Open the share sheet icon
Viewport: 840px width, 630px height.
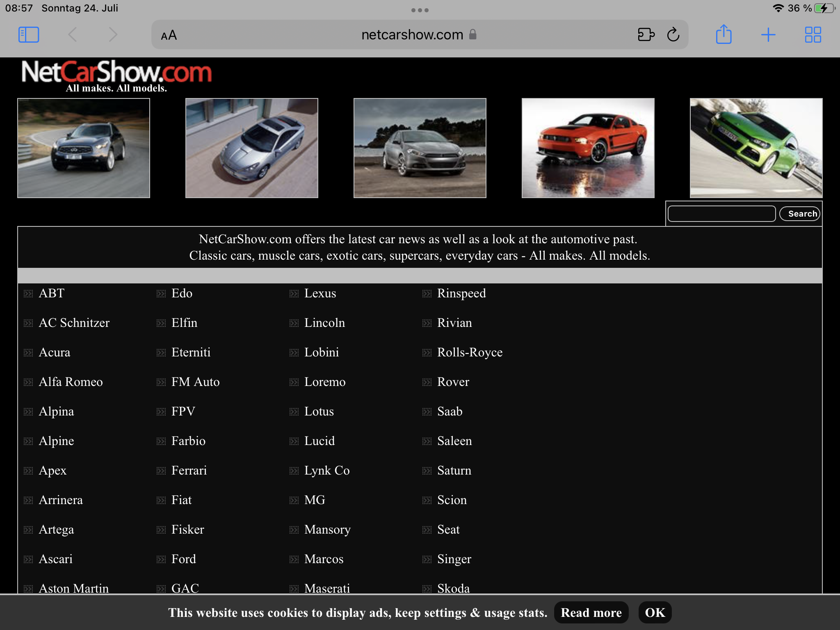coord(724,34)
